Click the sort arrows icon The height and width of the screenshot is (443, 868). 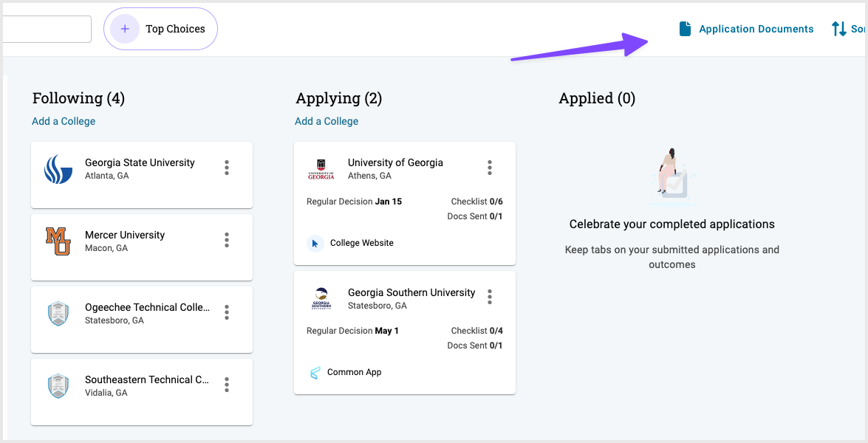click(838, 29)
